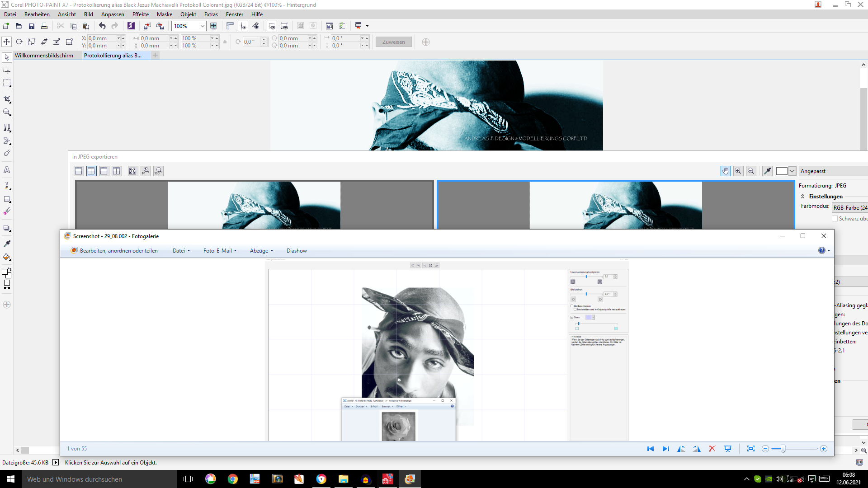The width and height of the screenshot is (868, 488).
Task: Delete photo with red X icon
Action: [712, 449]
